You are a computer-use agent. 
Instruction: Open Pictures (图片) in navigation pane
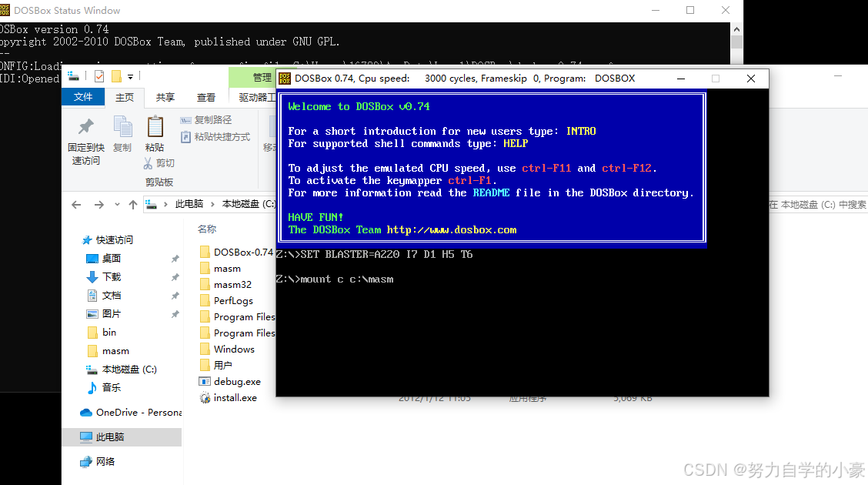[104, 314]
